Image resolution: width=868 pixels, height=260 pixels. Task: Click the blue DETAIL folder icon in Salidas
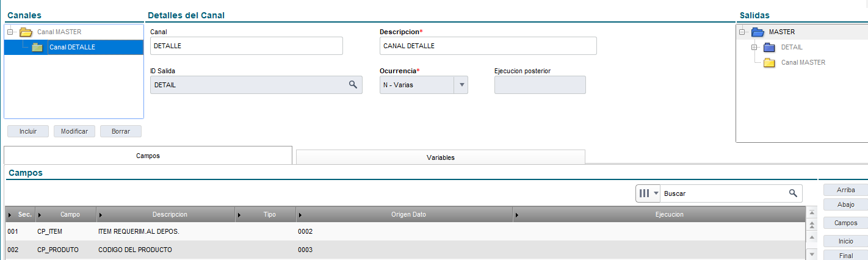[769, 47]
